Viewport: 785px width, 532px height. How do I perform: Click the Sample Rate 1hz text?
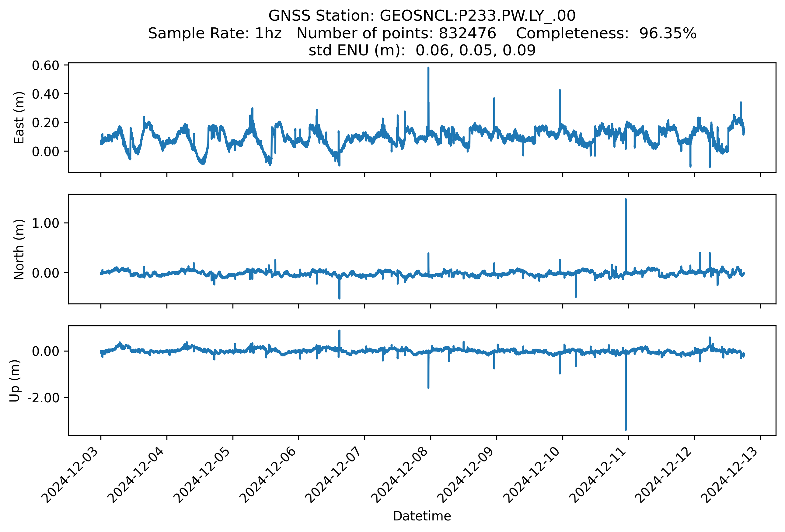pyautogui.click(x=215, y=33)
